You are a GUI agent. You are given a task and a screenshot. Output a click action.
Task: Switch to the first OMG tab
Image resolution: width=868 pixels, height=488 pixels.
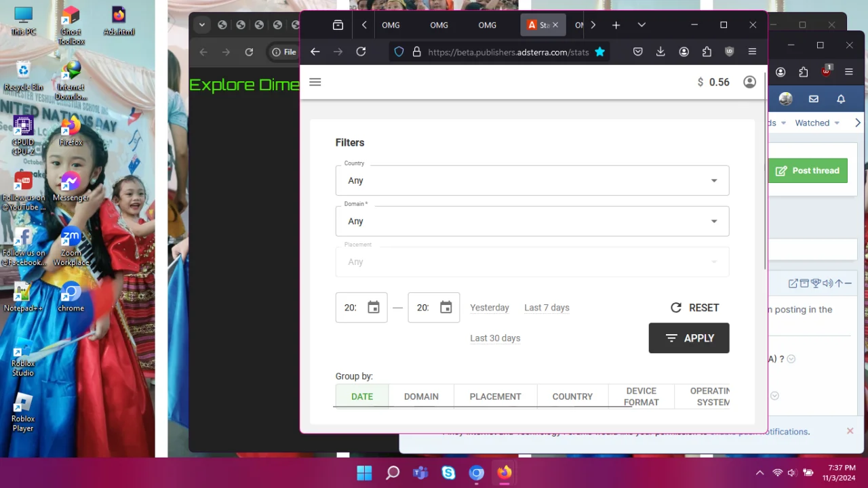[x=391, y=25]
